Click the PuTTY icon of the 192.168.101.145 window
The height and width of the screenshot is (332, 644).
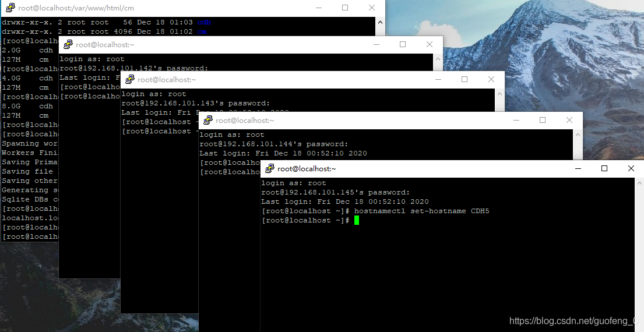point(269,168)
